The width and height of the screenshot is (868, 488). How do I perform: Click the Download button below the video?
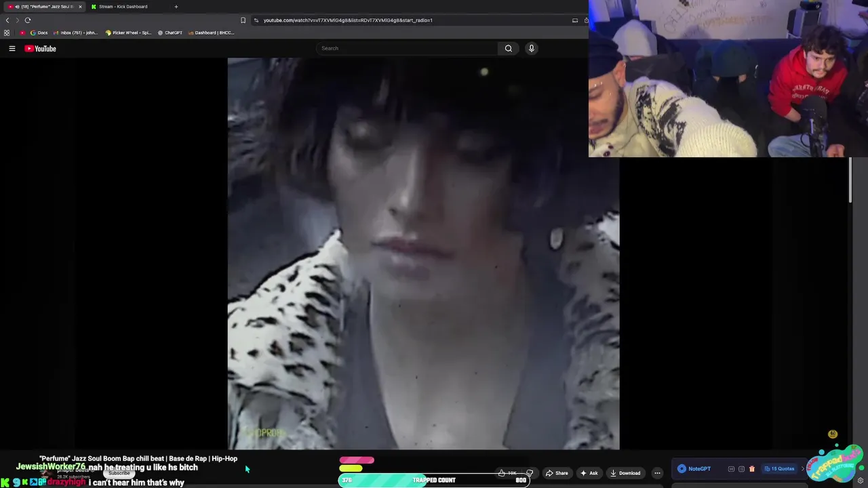point(625,473)
